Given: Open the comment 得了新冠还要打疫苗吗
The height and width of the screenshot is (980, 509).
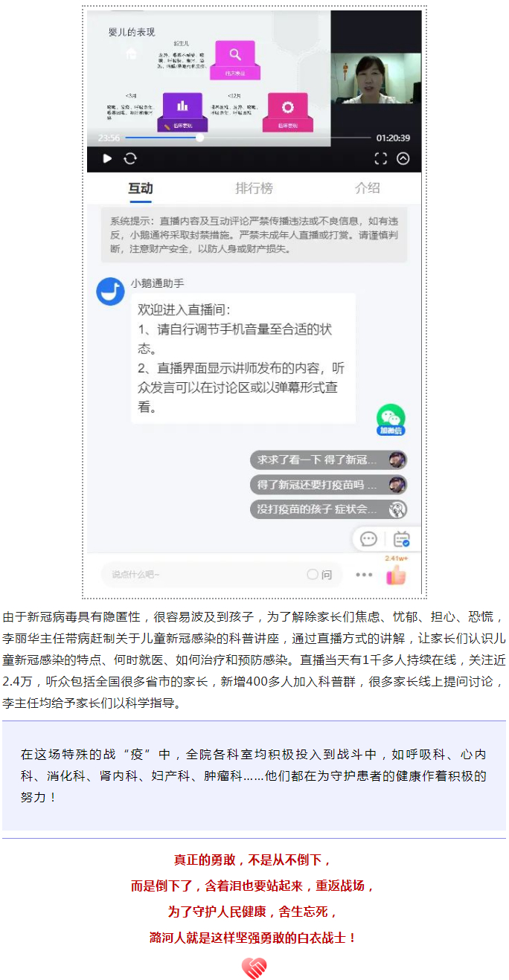Looking at the screenshot, I should coord(329,485).
